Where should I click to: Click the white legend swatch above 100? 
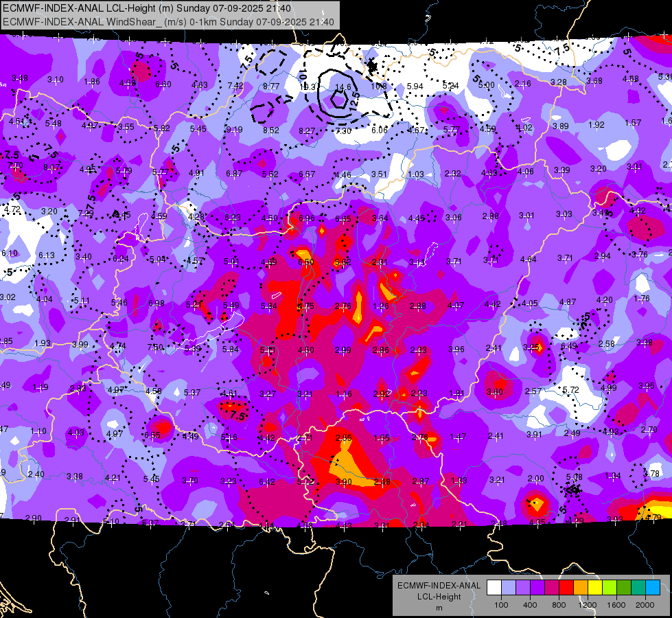coord(494,588)
